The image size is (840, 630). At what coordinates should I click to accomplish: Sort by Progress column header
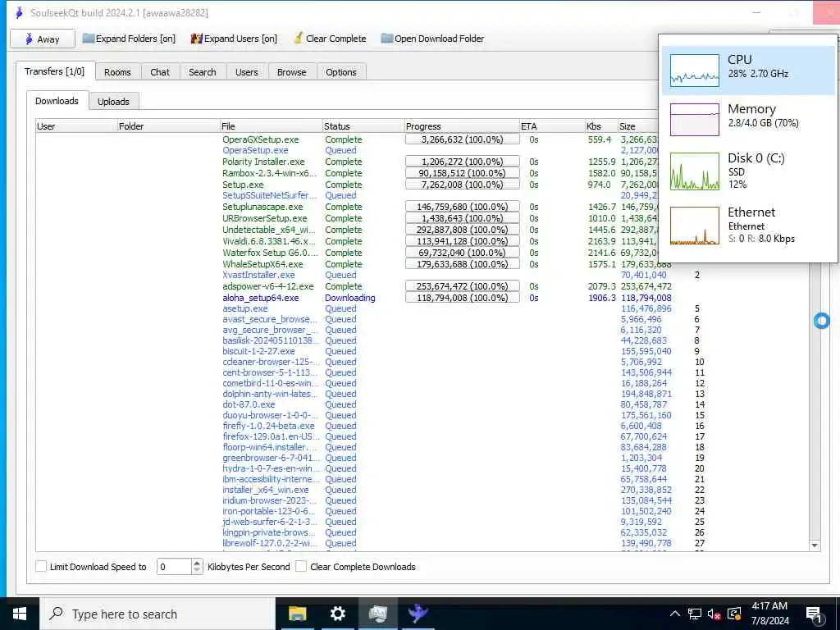[x=462, y=126]
